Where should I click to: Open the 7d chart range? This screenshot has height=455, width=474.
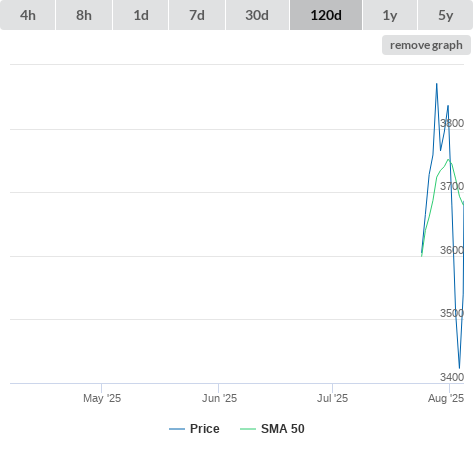tap(197, 15)
